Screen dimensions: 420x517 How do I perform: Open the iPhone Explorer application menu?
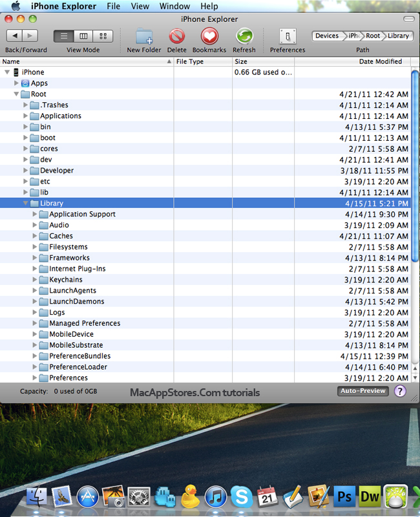point(63,6)
